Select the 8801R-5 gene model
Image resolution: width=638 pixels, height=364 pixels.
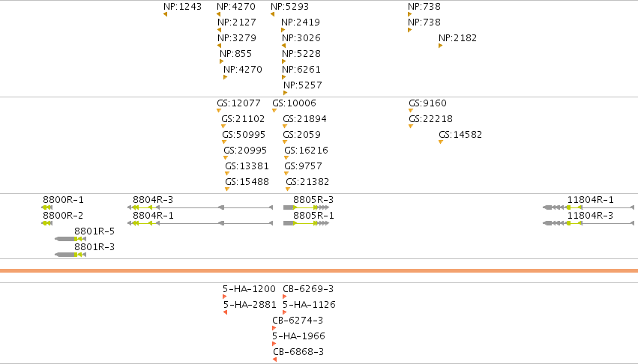[70, 239]
